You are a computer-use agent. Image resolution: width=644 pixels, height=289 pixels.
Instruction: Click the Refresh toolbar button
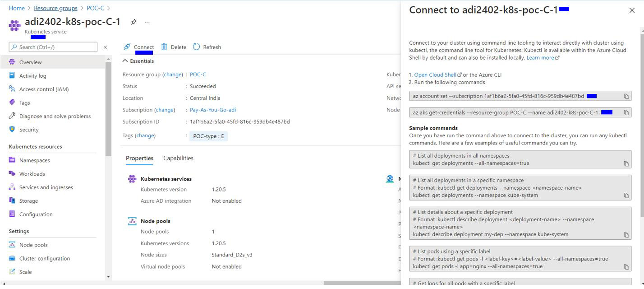207,47
